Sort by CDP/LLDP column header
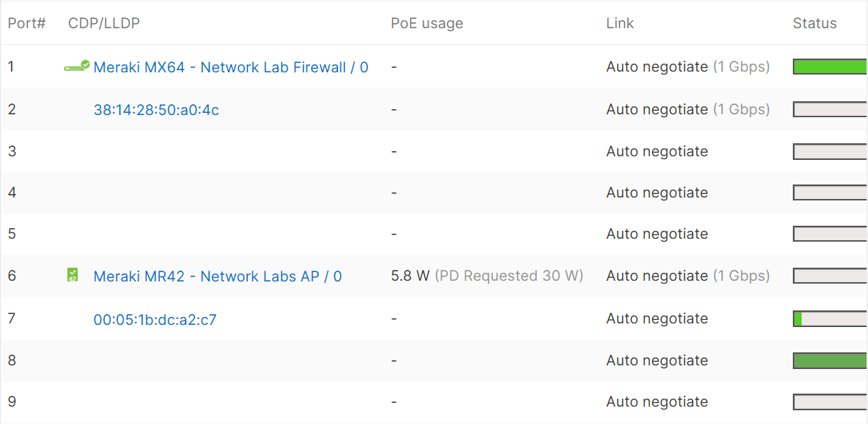868x424 pixels. tap(104, 23)
